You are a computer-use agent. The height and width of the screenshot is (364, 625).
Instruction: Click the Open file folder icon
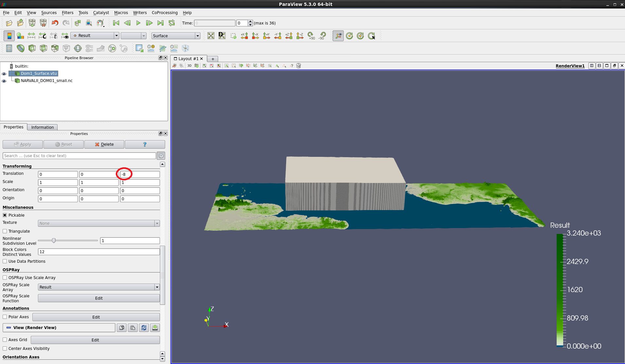coord(9,23)
